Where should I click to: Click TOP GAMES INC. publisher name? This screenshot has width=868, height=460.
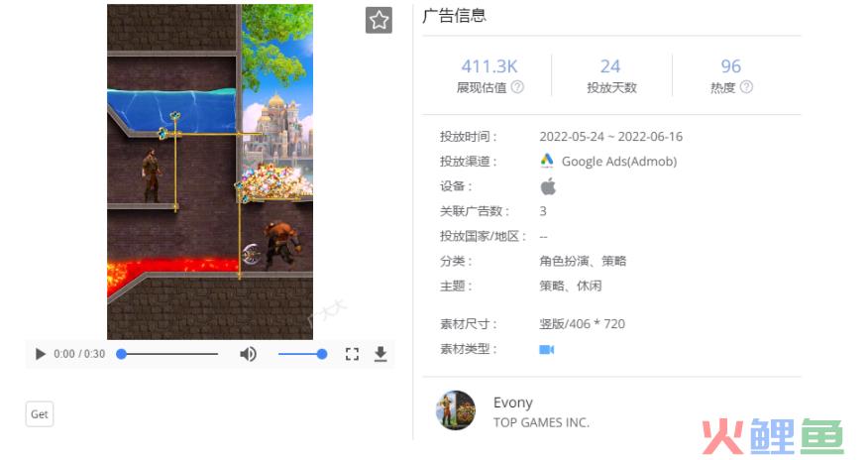coord(541,422)
